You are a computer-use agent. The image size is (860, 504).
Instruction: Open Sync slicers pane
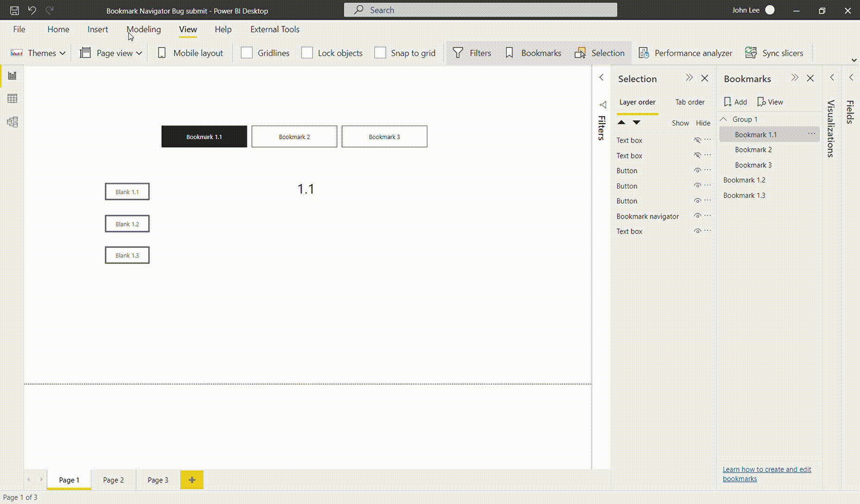[x=774, y=53]
